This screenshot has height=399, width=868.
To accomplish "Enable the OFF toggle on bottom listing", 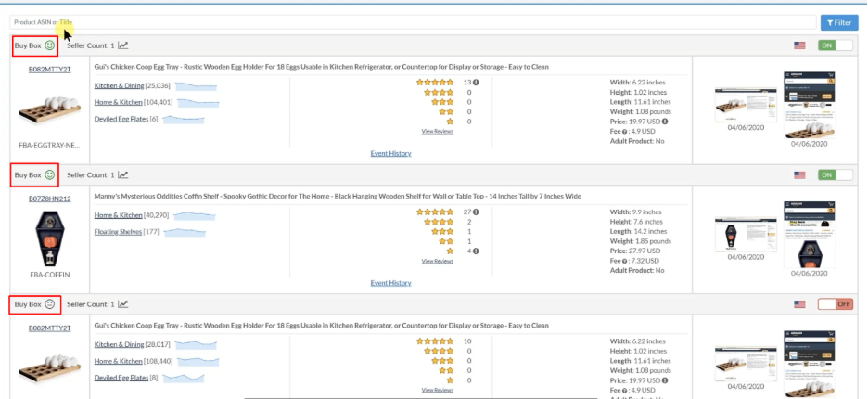I will tap(835, 304).
